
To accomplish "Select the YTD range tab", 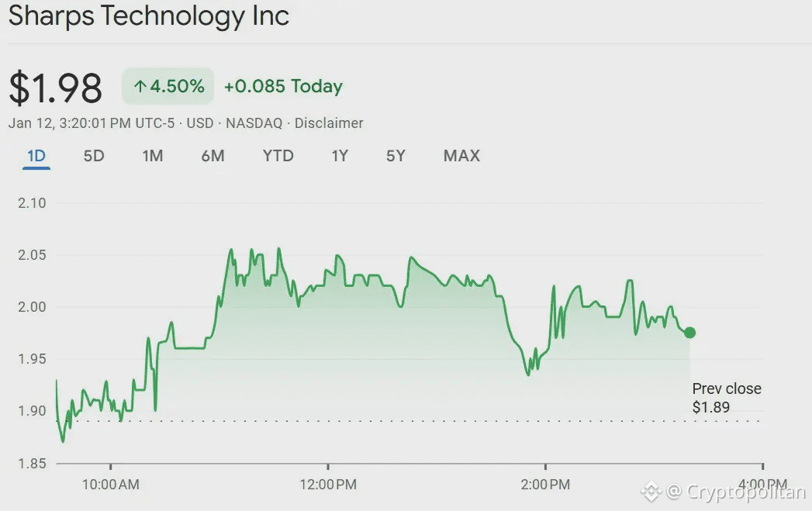I will point(278,156).
